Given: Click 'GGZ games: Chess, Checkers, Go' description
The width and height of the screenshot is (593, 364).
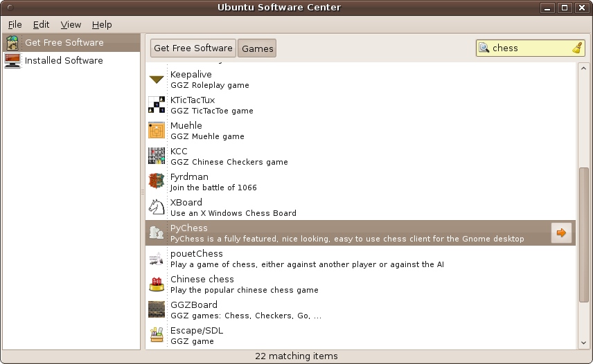Looking at the screenshot, I should pyautogui.click(x=246, y=316).
